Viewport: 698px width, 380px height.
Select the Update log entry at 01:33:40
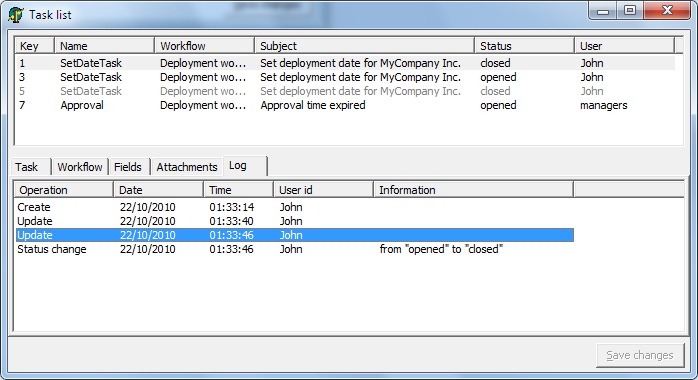point(295,221)
